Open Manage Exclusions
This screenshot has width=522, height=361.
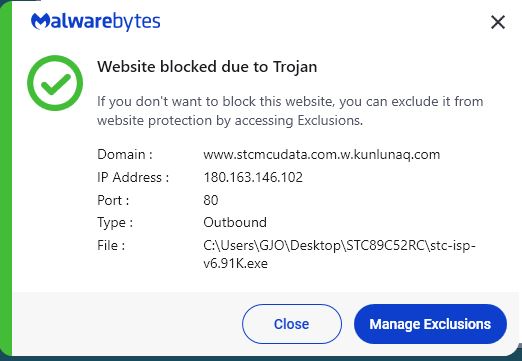pyautogui.click(x=430, y=324)
